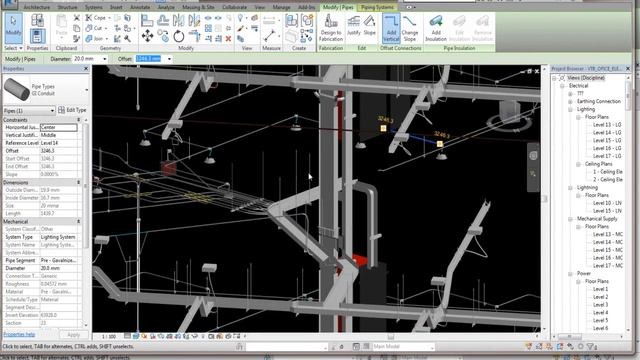Open the Structure ribbon tab
The image size is (640, 360).
[x=68, y=7]
